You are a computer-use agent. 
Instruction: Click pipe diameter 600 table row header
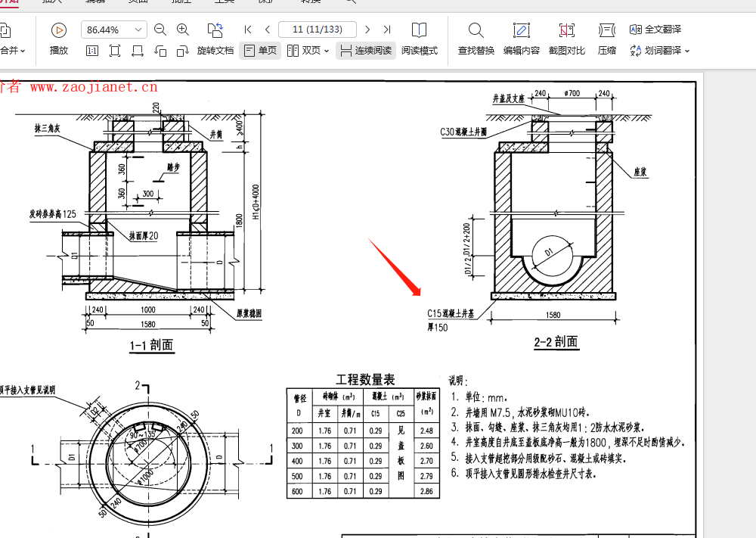click(297, 491)
